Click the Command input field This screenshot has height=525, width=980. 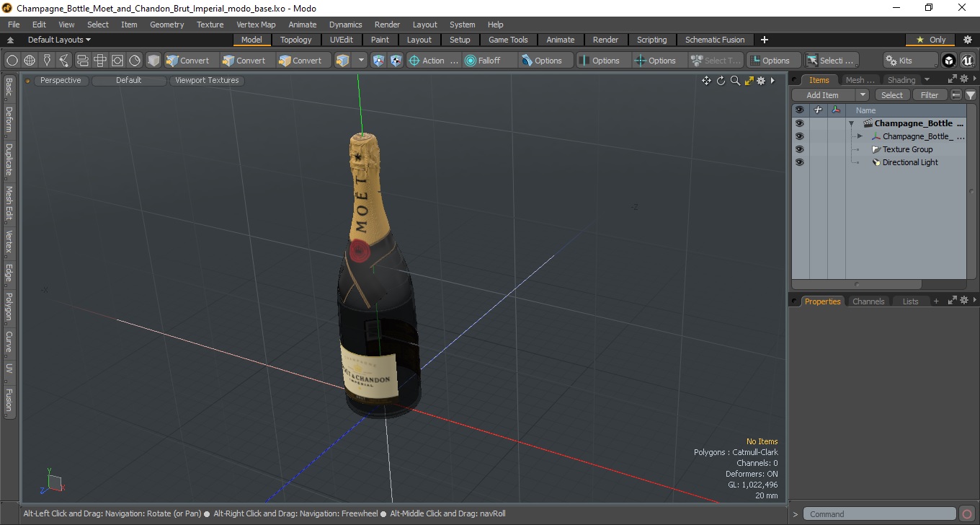880,514
